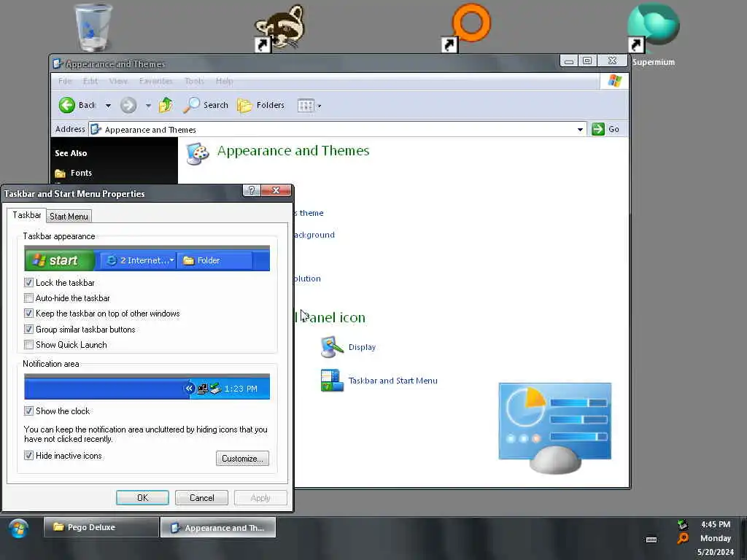Screen dimensions: 747x560
Task: Open the Display link
Action: [362, 347]
